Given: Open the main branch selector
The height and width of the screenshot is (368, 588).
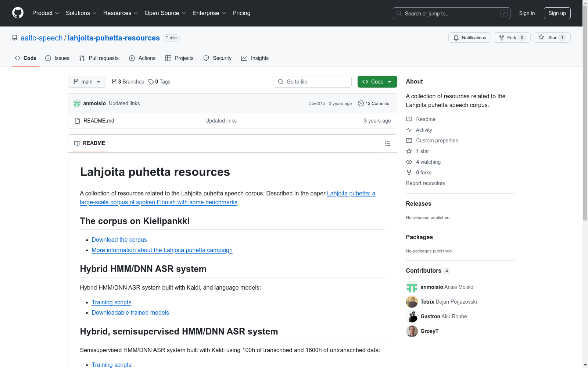Looking at the screenshot, I should click(x=87, y=82).
